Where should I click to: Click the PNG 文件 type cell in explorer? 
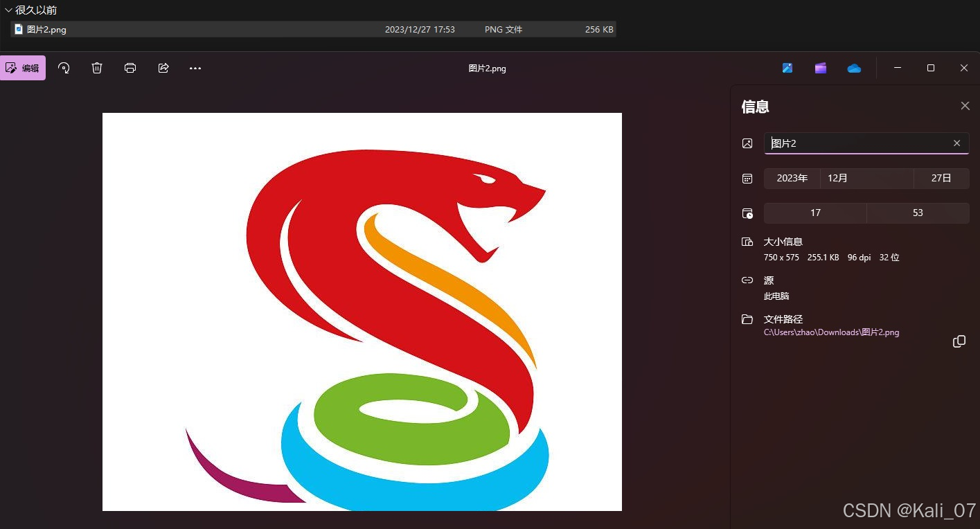(504, 29)
